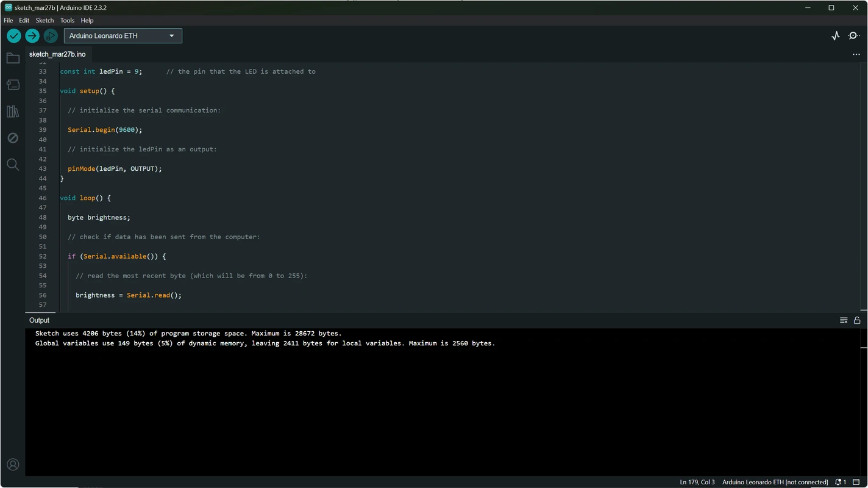Open the Arduino Leonardo ETH board dropdown

(123, 36)
